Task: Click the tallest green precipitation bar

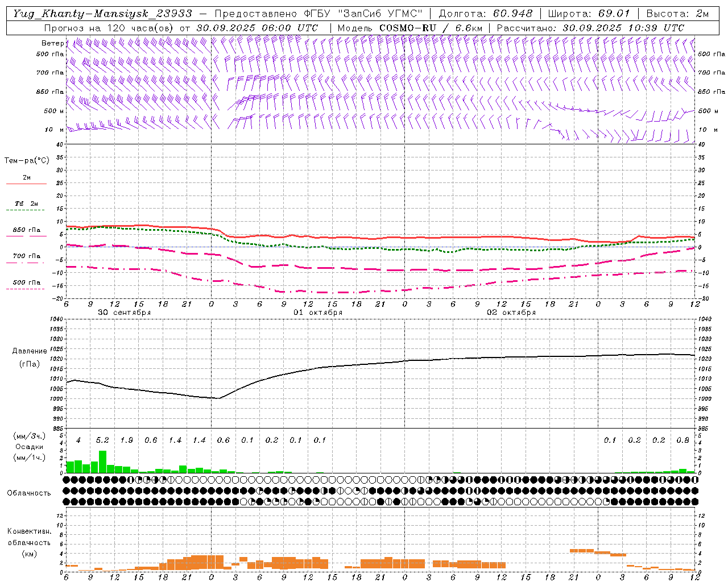Action: [102, 462]
